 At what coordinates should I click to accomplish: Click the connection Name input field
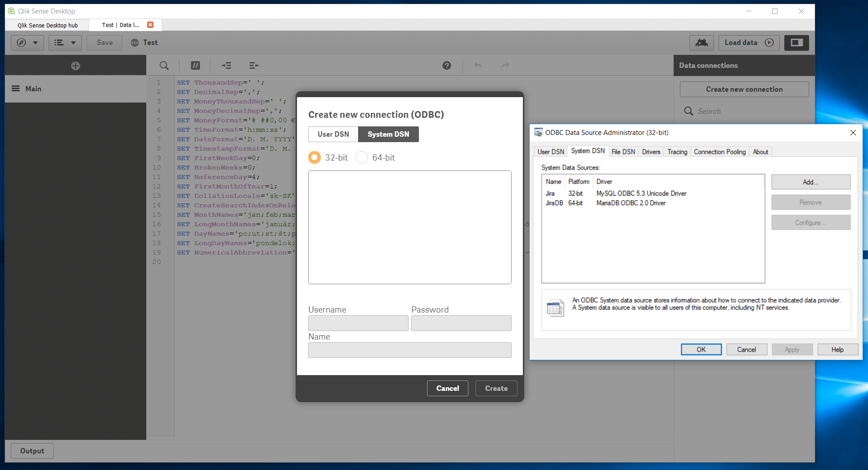point(409,350)
